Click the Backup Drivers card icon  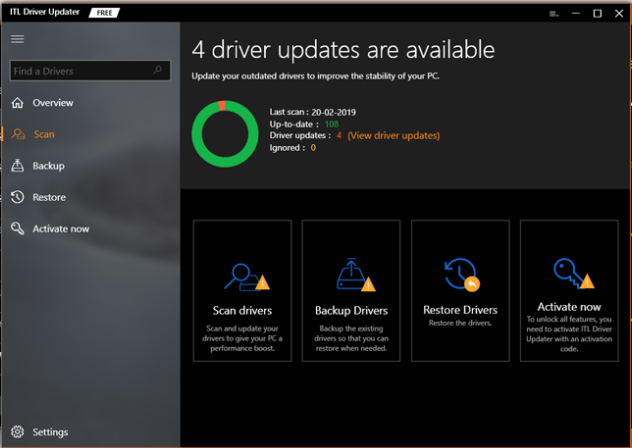point(356,274)
